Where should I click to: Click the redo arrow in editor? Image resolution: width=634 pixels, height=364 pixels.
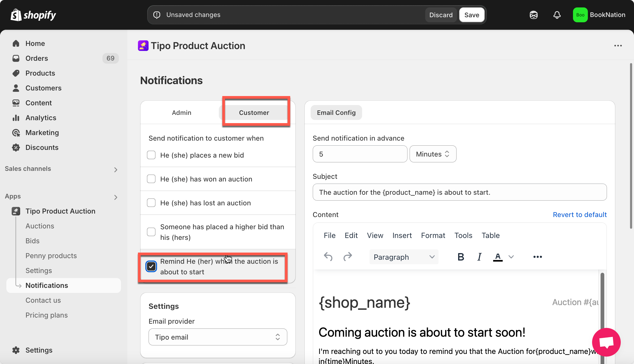point(348,257)
